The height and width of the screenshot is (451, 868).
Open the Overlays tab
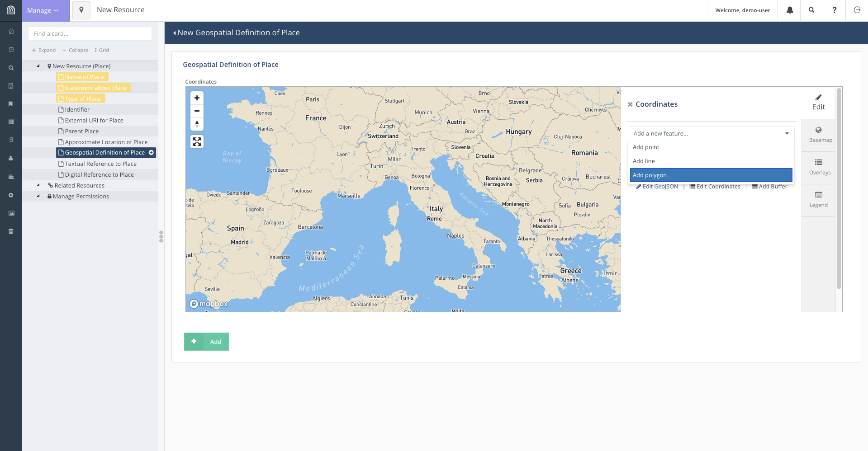819,167
